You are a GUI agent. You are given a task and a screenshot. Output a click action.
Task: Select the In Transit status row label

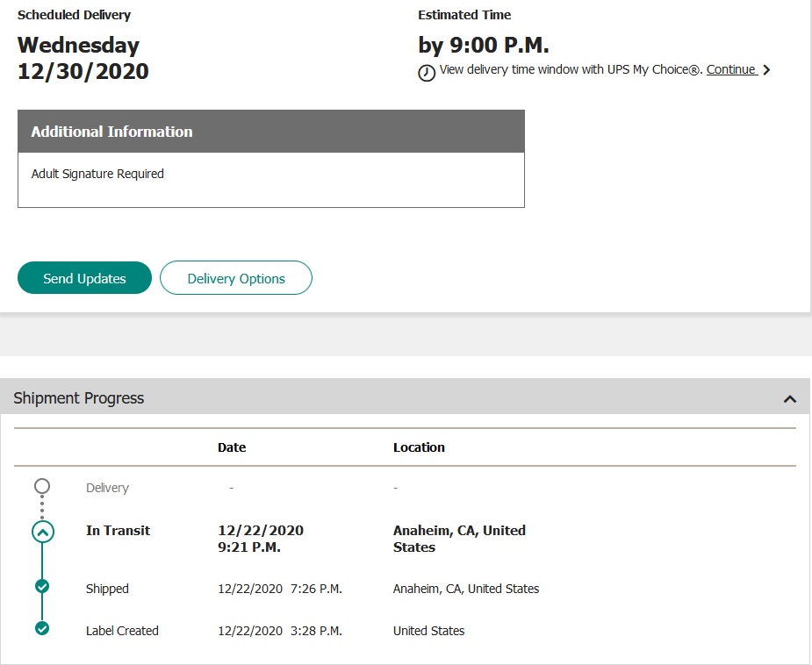pos(118,531)
